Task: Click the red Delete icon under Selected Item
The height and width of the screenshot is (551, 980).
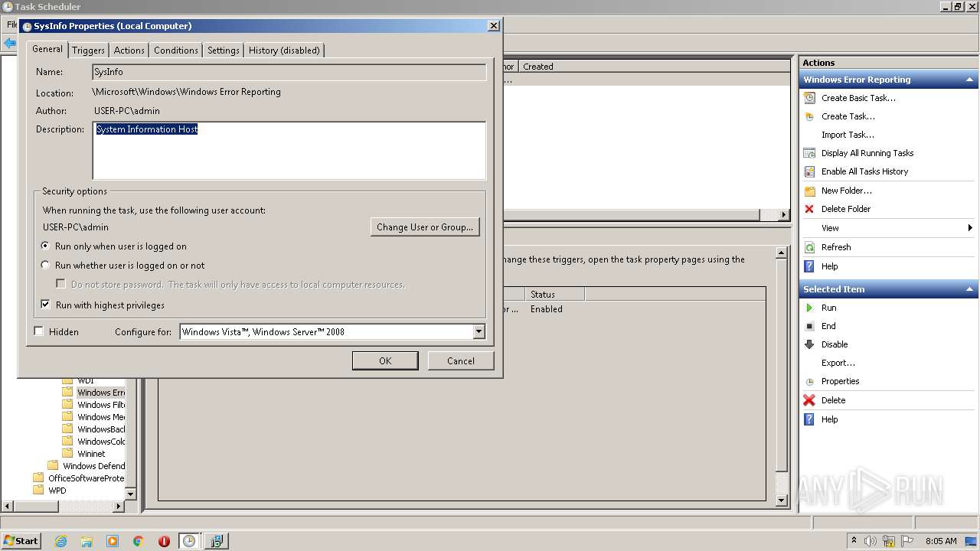Action: point(809,400)
